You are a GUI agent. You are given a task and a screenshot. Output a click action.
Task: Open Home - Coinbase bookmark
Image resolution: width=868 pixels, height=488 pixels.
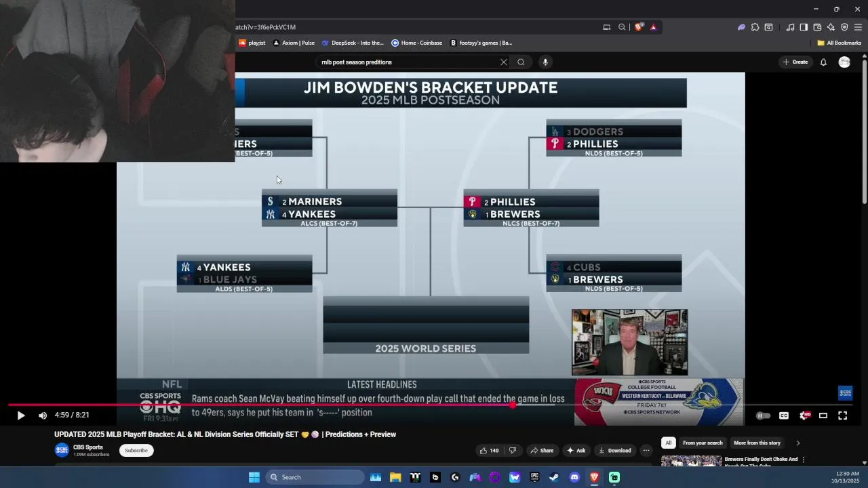tap(416, 43)
